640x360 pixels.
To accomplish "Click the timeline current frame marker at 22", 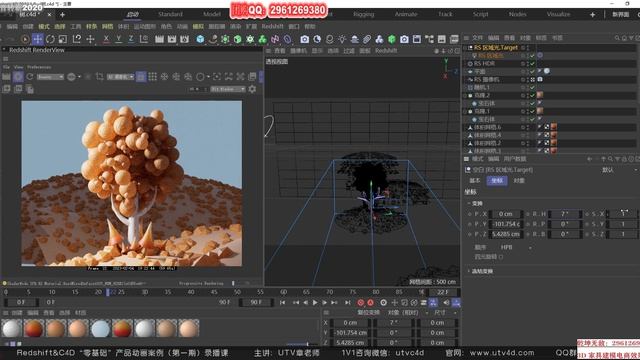I will coord(108,292).
